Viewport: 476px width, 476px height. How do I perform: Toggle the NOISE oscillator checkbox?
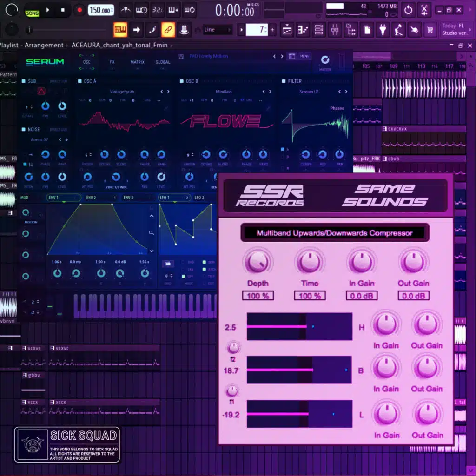(24, 130)
